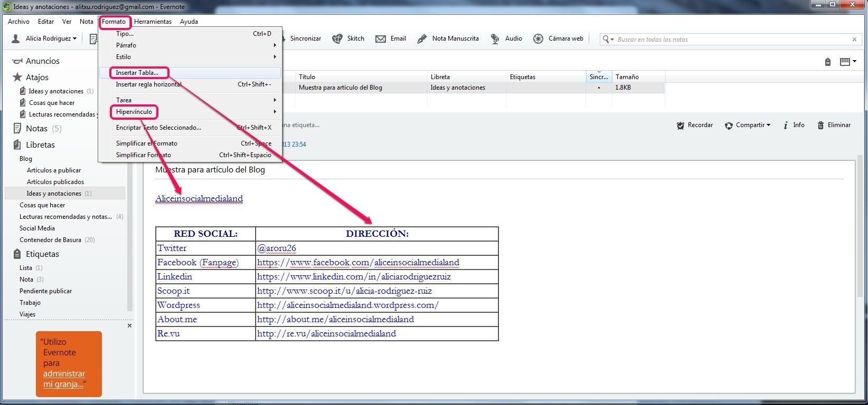
Task: Choose Simplificar el Formato menu entry
Action: [x=190, y=143]
